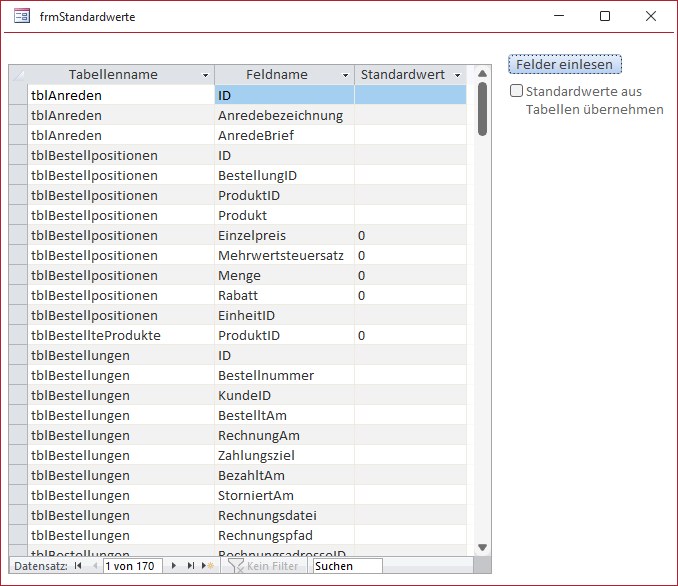The width and height of the screenshot is (678, 586).
Task: Select the Produkt field cell
Action: [x=284, y=215]
